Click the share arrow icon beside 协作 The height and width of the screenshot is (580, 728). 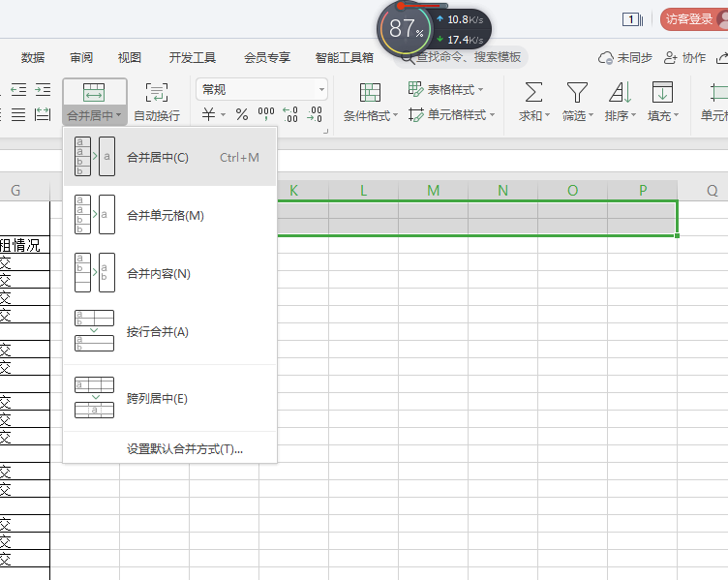722,57
